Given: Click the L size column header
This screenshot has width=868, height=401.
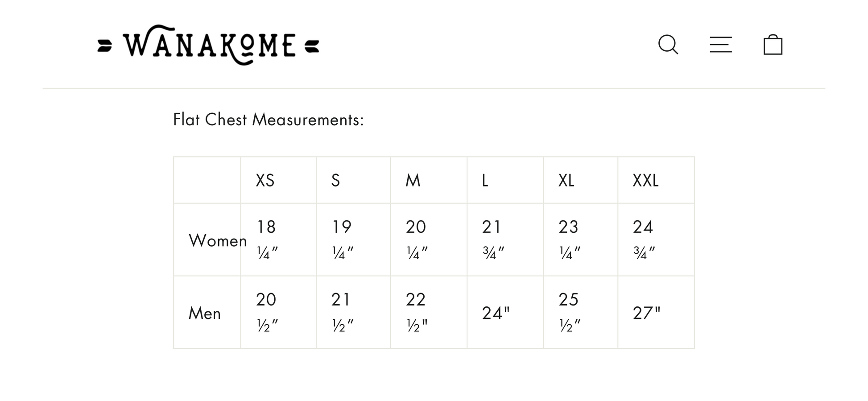Looking at the screenshot, I should click(x=485, y=180).
